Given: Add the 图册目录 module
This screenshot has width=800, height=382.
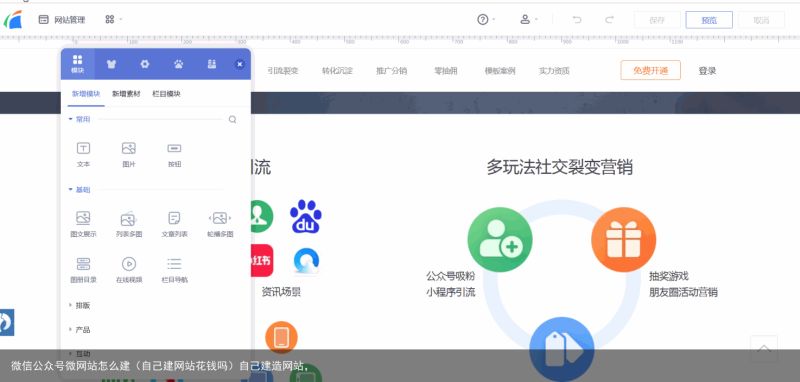Looking at the screenshot, I should pos(83,270).
